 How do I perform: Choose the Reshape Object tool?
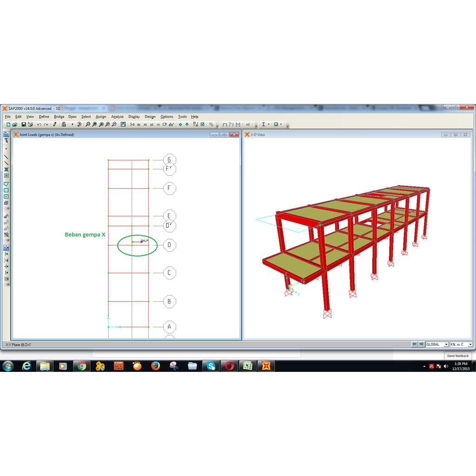[6, 140]
